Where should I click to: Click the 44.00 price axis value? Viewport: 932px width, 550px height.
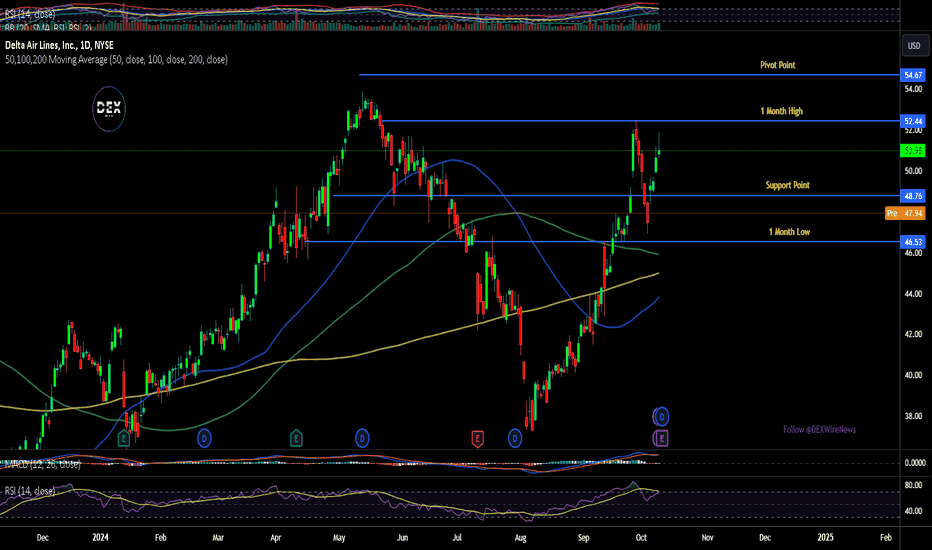coord(913,294)
